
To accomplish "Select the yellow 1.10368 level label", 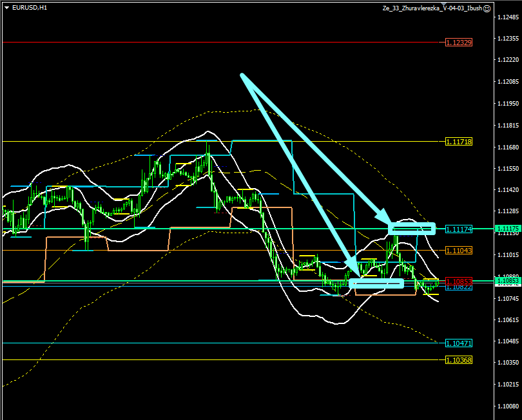I will click(x=459, y=360).
